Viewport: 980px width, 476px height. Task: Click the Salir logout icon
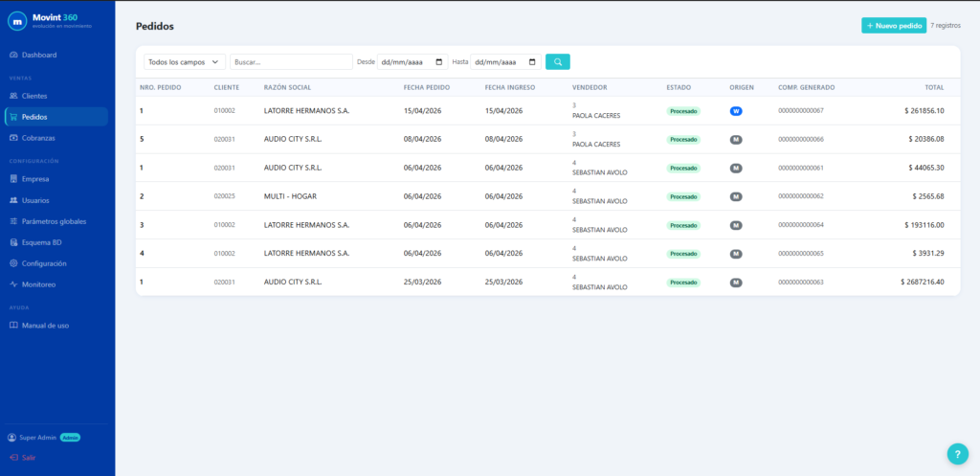12,458
